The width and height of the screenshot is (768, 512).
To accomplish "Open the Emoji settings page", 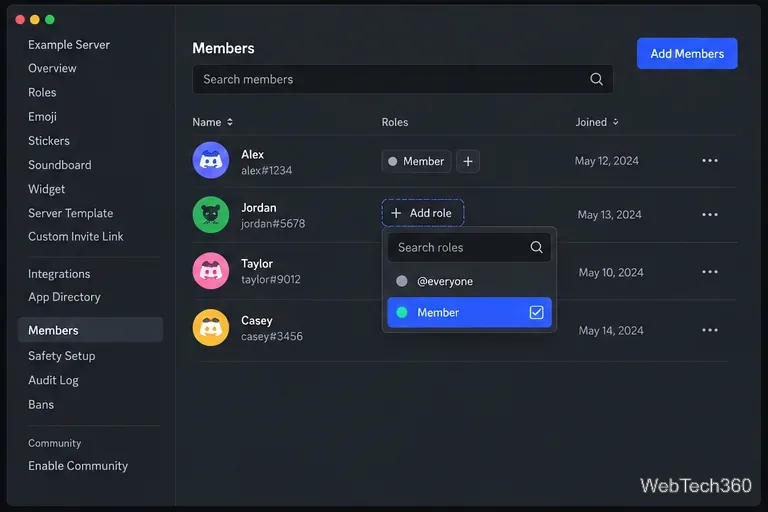I will [43, 117].
